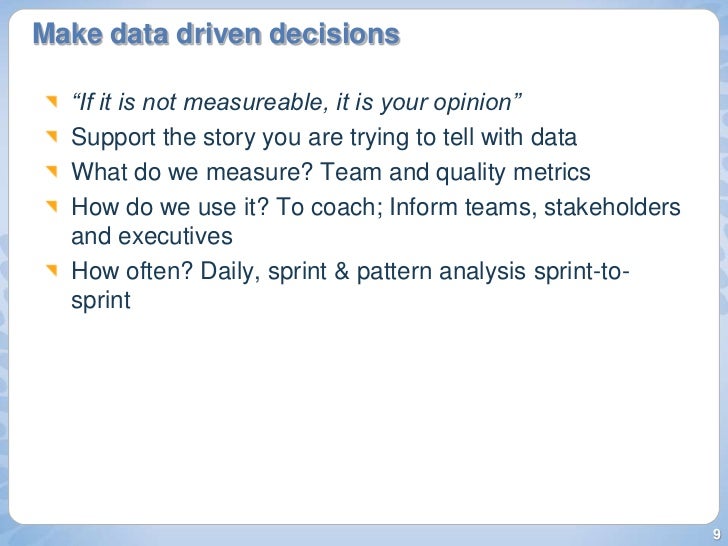Screen dimensions: 728x546
Task: Click the last word 'sprint' on the wrapped line
Action: pos(101,300)
